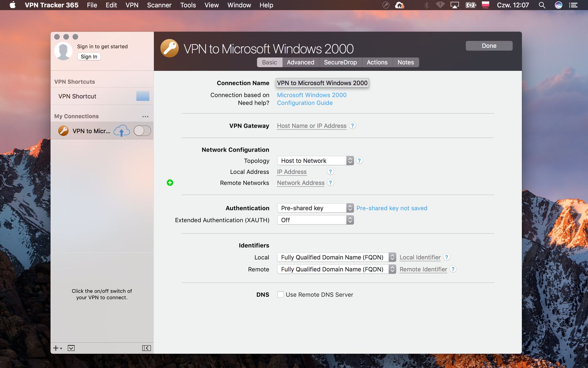Click the clock showing Czw. 12:07
The height and width of the screenshot is (368, 588).
click(513, 5)
